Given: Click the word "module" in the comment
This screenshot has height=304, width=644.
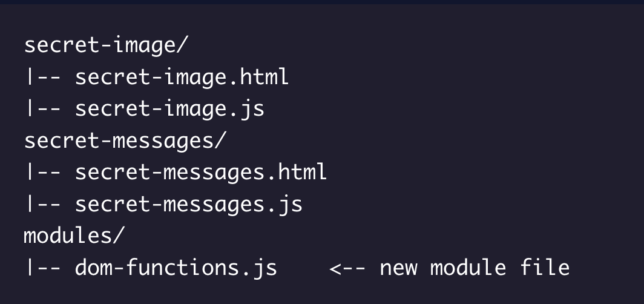Looking at the screenshot, I should 468,268.
